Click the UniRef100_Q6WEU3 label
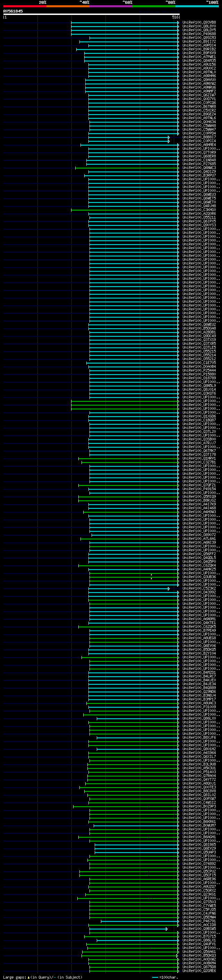 point(199,194)
